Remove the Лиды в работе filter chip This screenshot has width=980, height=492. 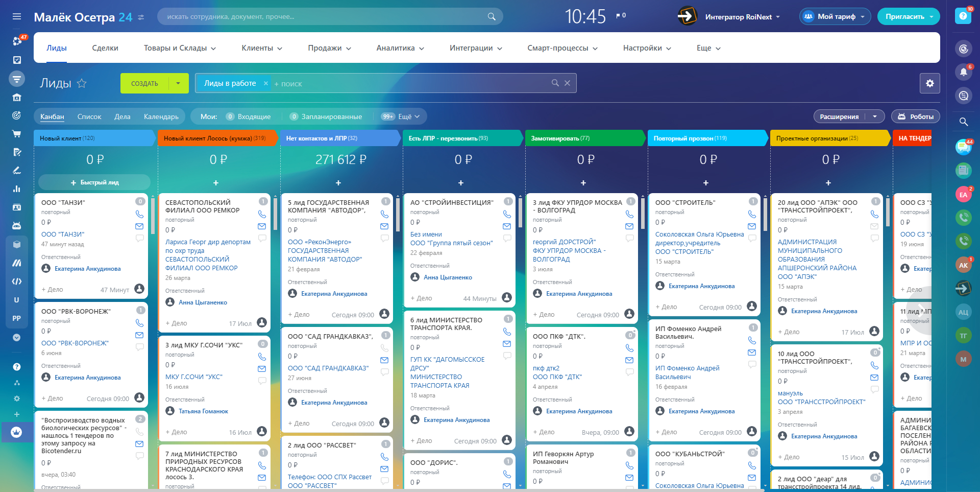265,83
